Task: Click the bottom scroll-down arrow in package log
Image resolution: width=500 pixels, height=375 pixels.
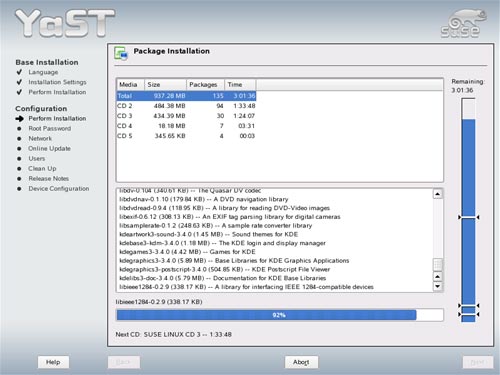Action: pos(438,286)
